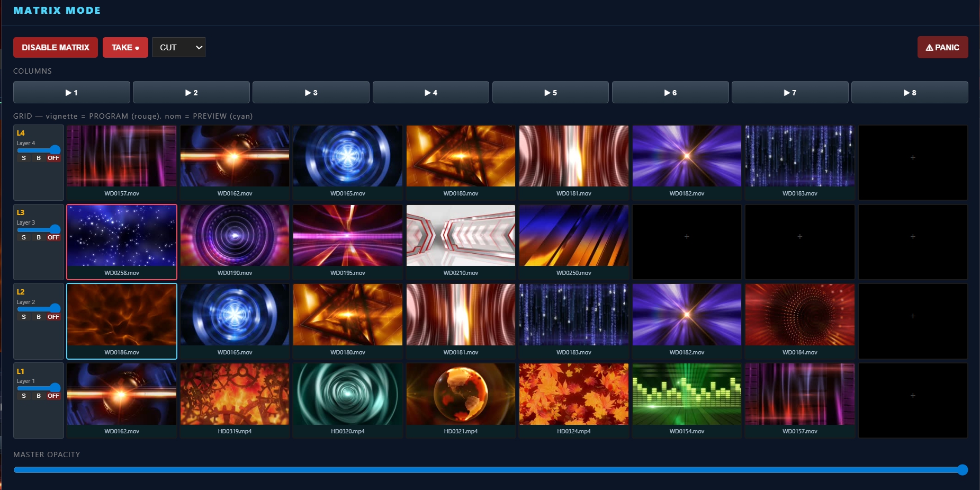Select WD0184.mov clip in Layer 2

800,321
